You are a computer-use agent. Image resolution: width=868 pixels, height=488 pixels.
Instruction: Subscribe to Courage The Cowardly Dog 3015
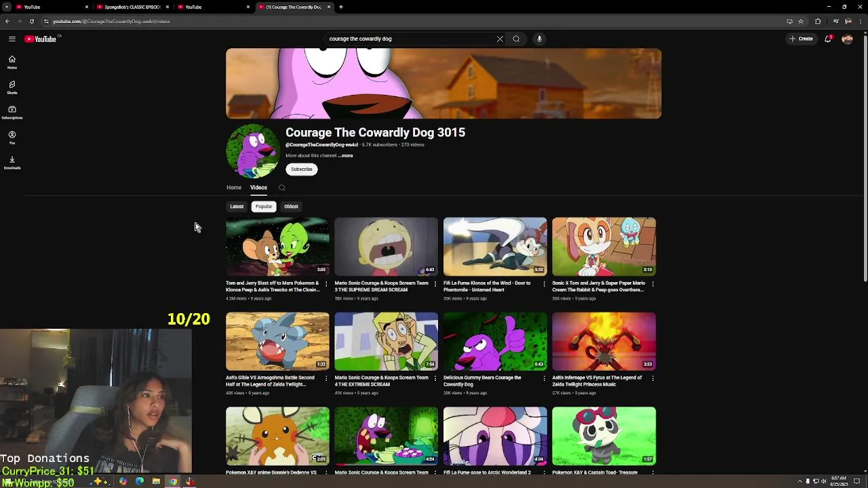pos(302,169)
